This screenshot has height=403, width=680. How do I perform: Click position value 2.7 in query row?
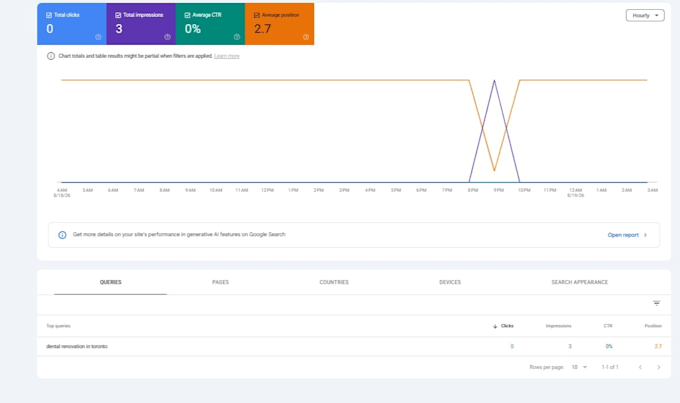click(658, 347)
